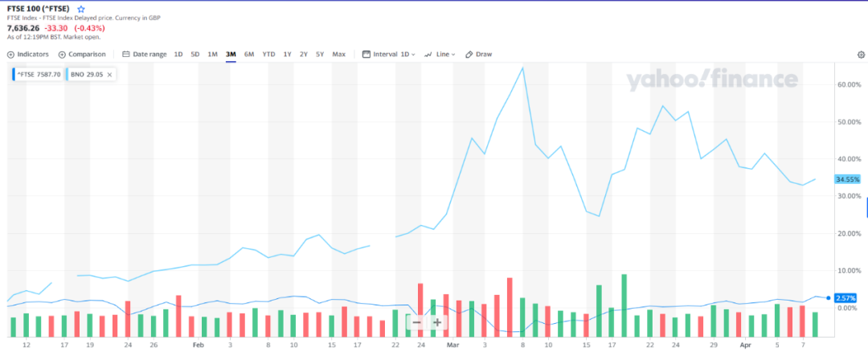This screenshot has height=356, width=868.
Task: Click the Date range calendar icon
Action: [125, 55]
